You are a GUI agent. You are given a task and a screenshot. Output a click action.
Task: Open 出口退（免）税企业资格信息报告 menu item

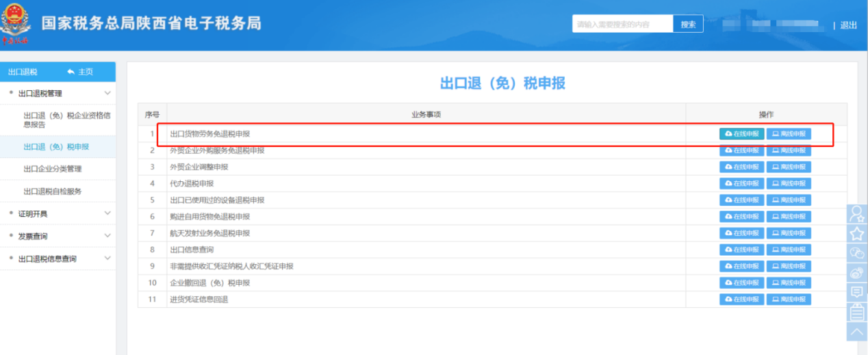click(x=66, y=120)
